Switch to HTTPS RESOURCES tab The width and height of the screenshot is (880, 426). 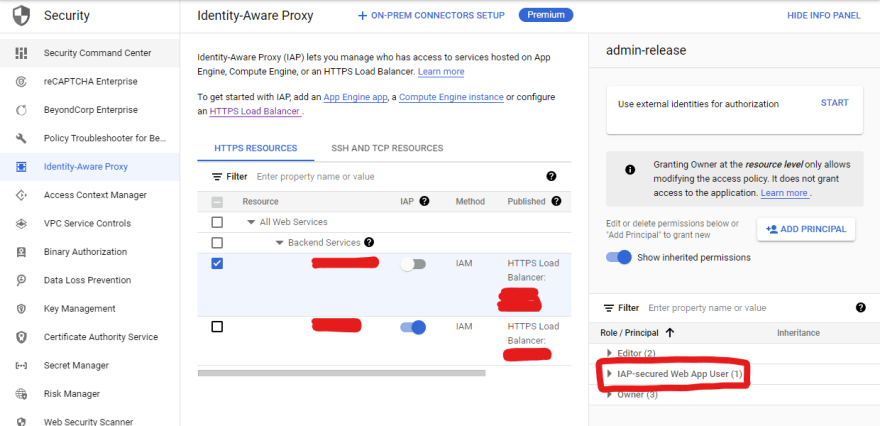(256, 148)
